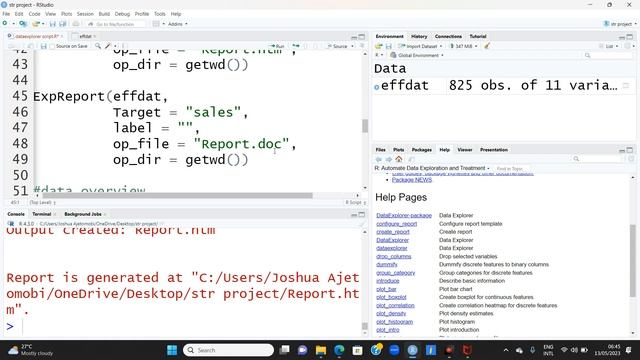Click the Print icon in main toolbar
This screenshot has height=360, width=640.
coord(76,24)
